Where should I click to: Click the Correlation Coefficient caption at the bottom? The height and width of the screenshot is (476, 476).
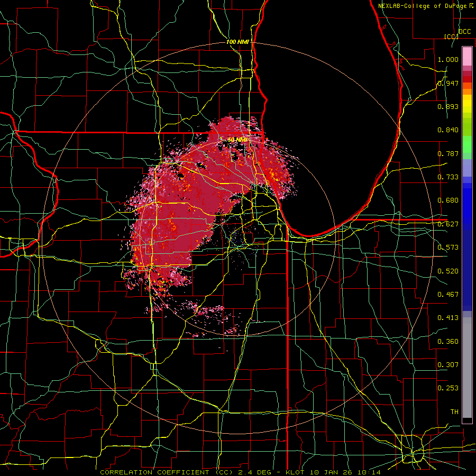click(x=241, y=472)
